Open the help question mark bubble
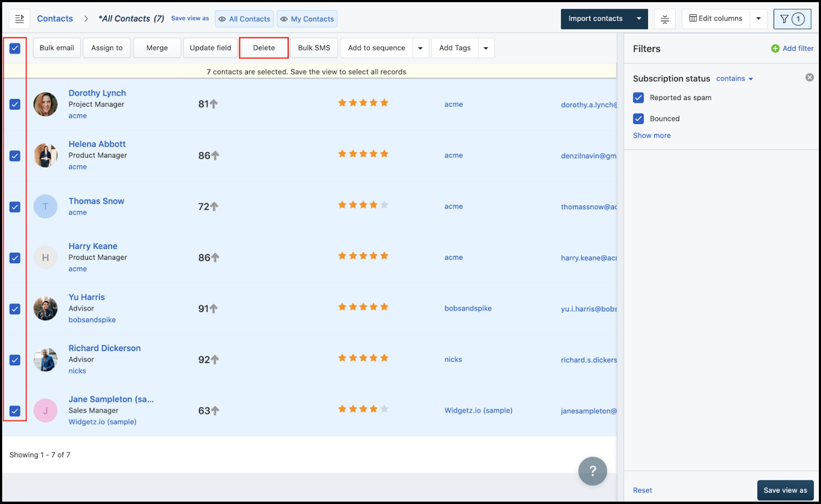The height and width of the screenshot is (504, 821). 592,471
